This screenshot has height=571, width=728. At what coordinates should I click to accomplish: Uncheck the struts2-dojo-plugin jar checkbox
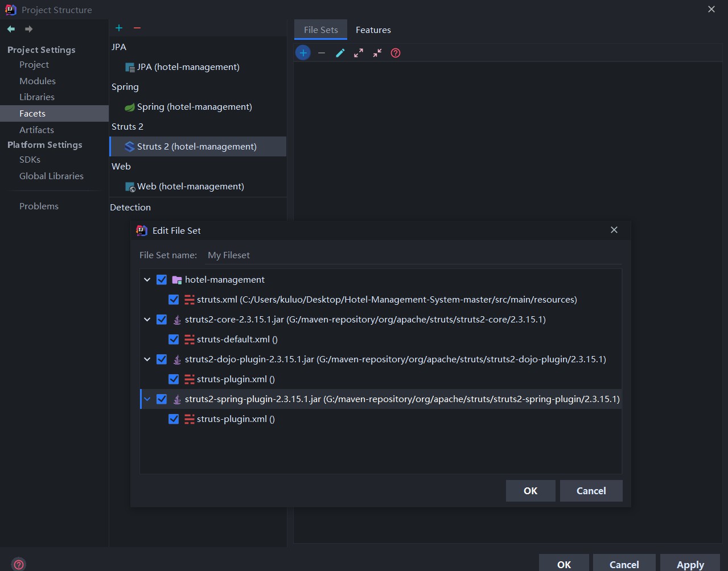click(x=162, y=359)
